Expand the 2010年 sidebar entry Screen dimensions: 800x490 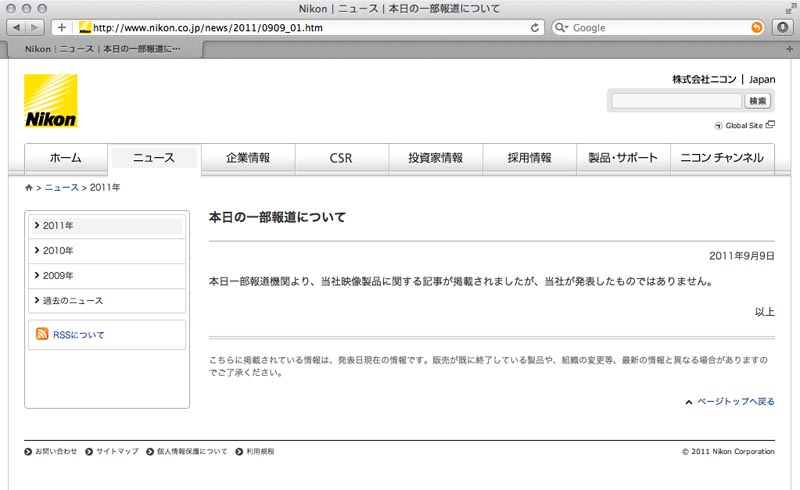pyautogui.click(x=107, y=251)
